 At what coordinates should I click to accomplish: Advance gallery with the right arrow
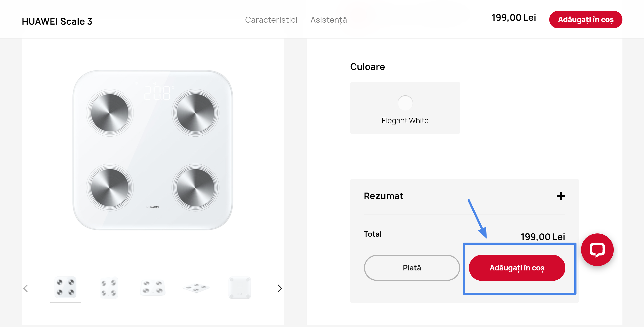pos(280,288)
